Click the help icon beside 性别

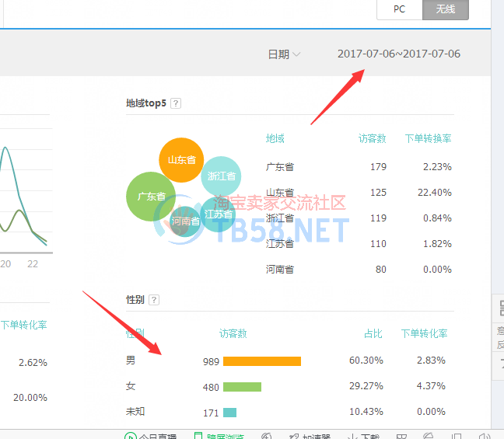pos(154,300)
